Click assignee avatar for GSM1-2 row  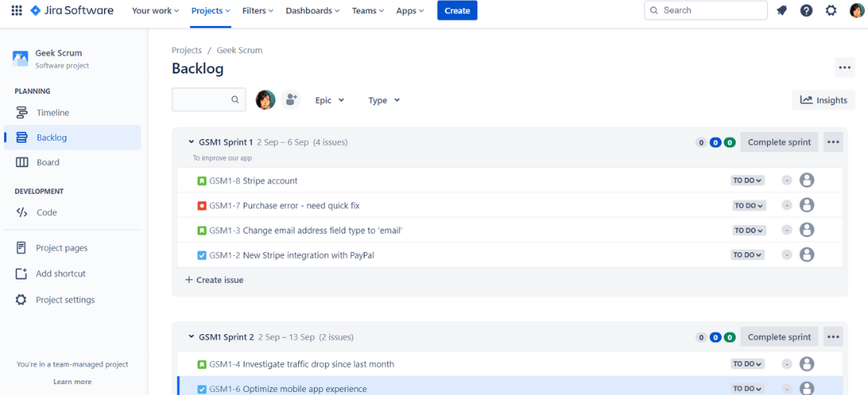(x=807, y=255)
